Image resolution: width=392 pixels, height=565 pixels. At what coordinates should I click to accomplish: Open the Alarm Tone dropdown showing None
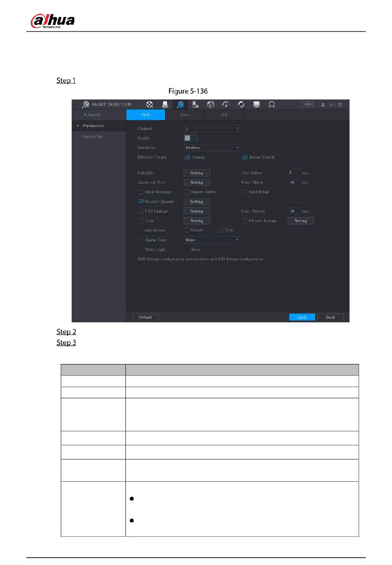(212, 240)
